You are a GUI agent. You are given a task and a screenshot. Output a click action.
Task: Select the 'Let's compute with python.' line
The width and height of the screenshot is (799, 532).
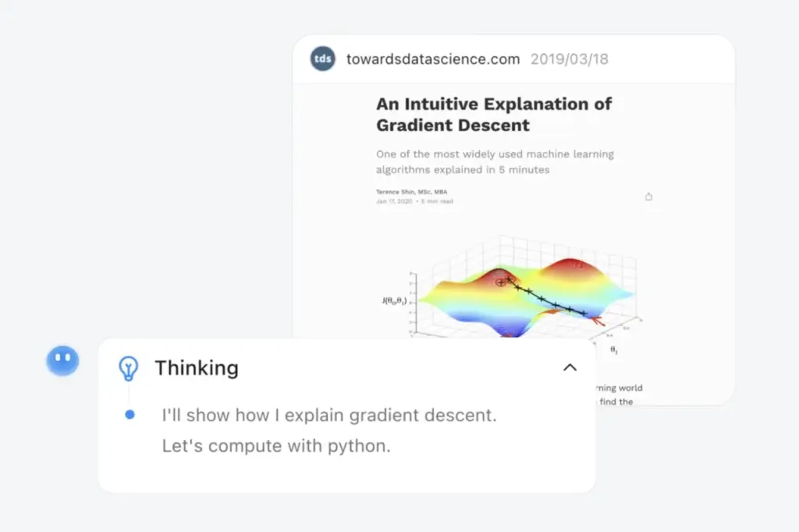(x=276, y=446)
